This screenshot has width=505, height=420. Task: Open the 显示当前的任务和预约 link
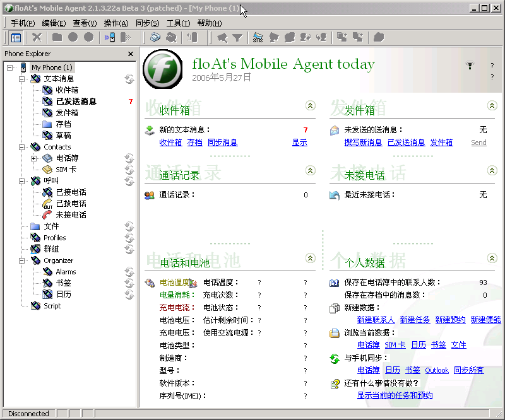click(x=395, y=395)
